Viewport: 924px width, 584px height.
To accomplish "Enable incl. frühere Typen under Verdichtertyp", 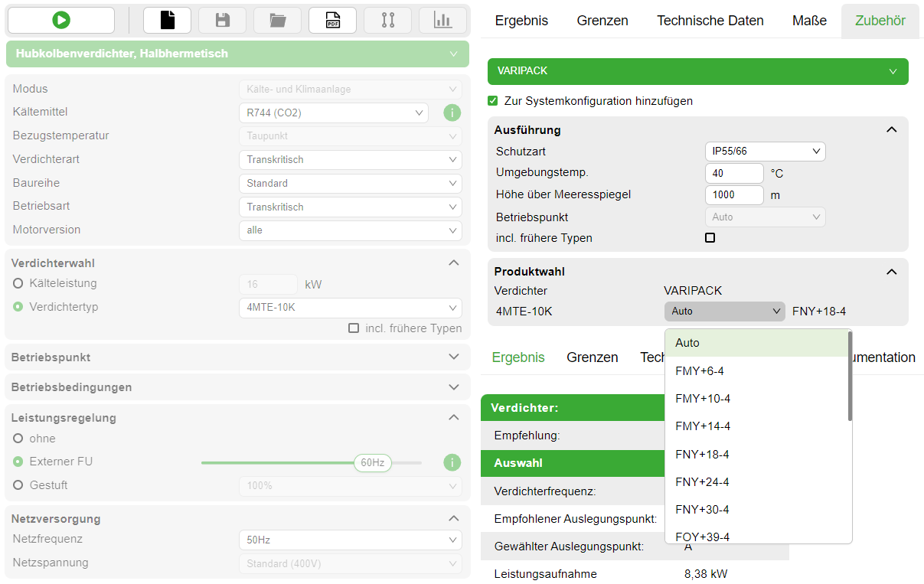I will click(353, 328).
